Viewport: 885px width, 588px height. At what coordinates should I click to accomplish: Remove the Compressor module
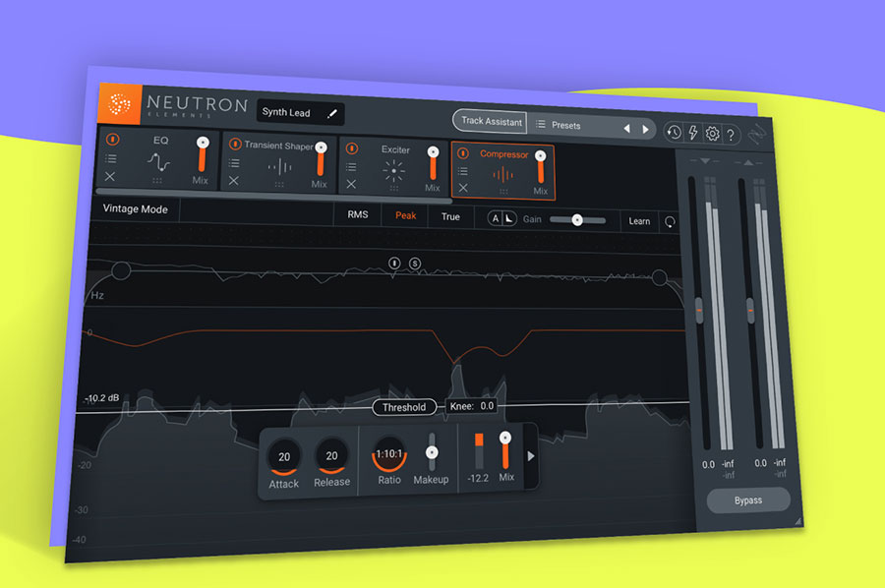tap(463, 188)
